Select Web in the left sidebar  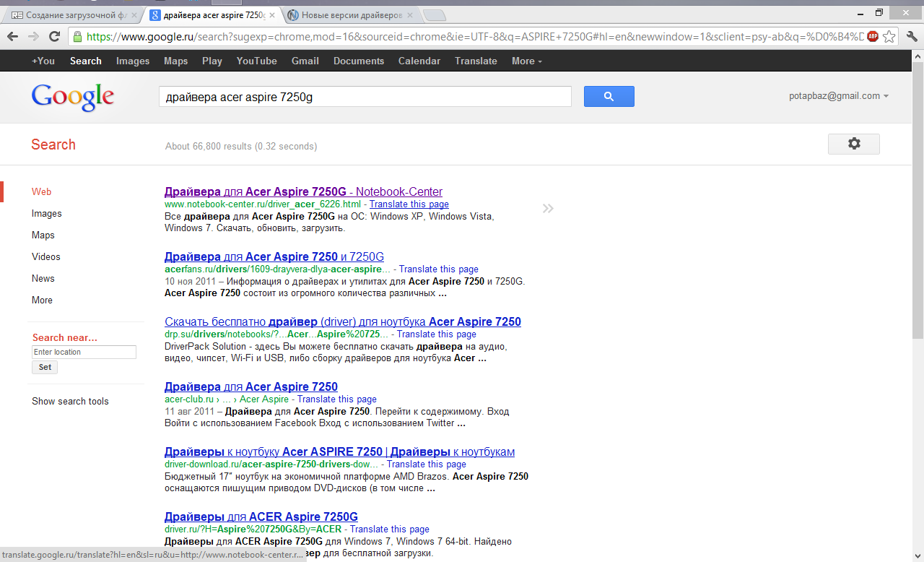(41, 191)
